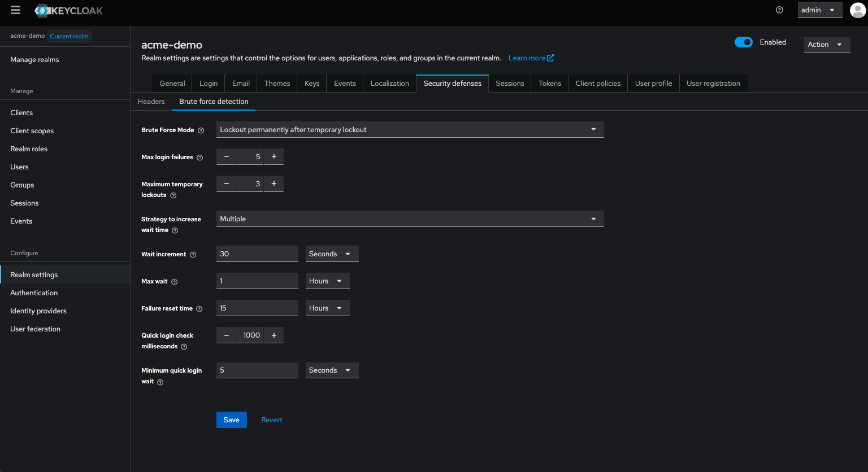
Task: Change Max wait unit from Hours
Action: point(328,281)
